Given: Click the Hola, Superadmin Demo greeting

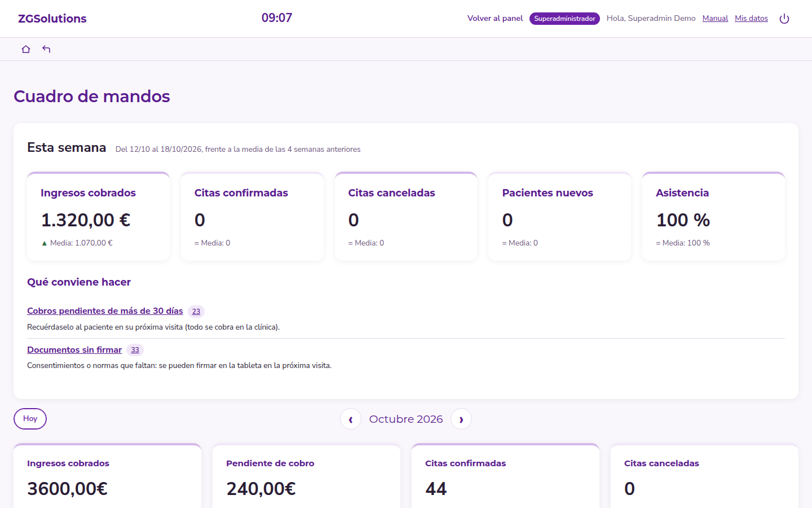Looking at the screenshot, I should click(x=651, y=19).
